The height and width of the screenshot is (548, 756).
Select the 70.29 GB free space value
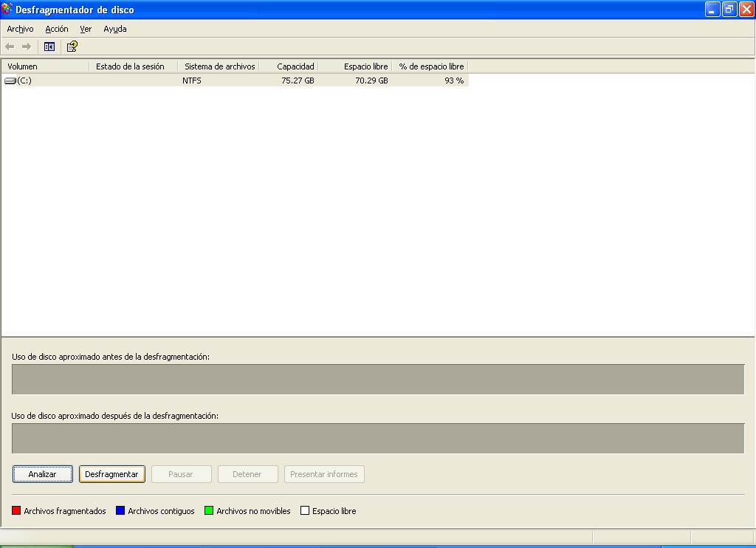(371, 81)
